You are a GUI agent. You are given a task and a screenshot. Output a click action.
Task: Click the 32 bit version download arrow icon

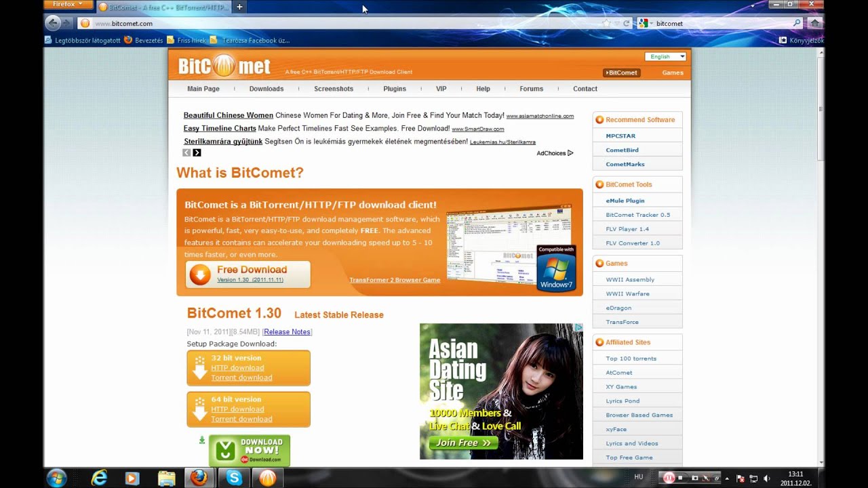pos(199,368)
